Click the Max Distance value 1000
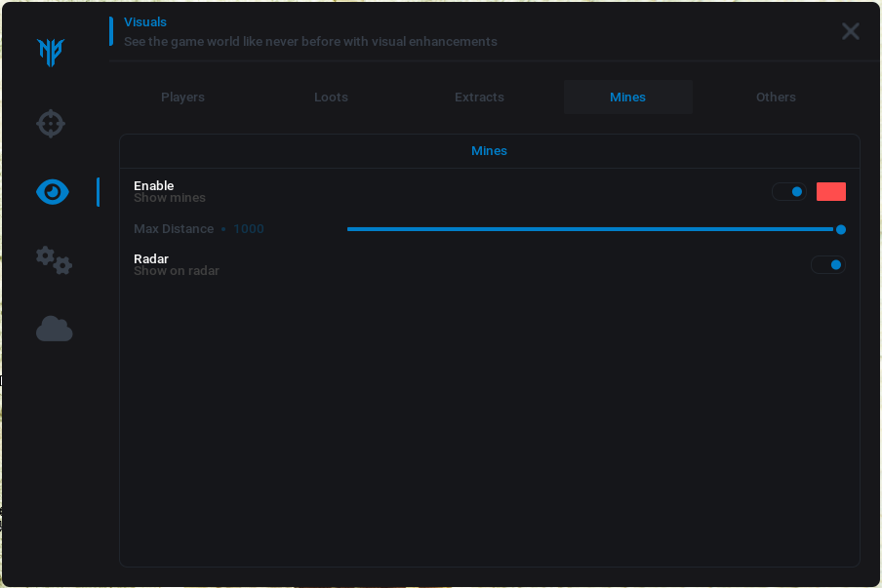This screenshot has width=882, height=588. [x=249, y=229]
